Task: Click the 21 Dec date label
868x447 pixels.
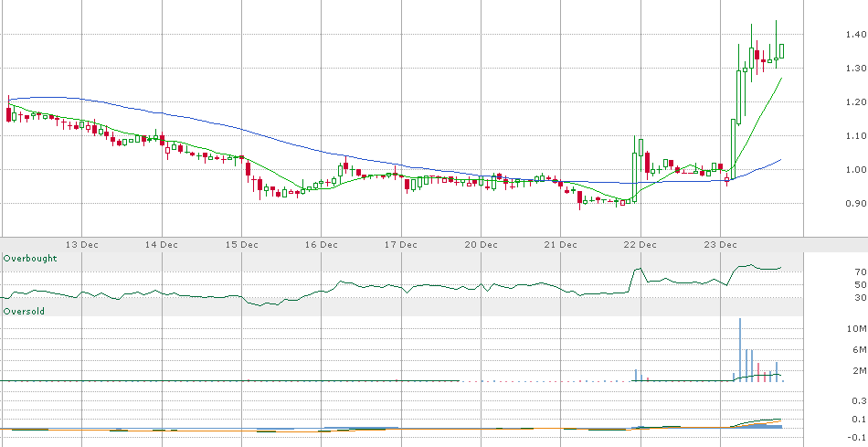Action: point(561,244)
